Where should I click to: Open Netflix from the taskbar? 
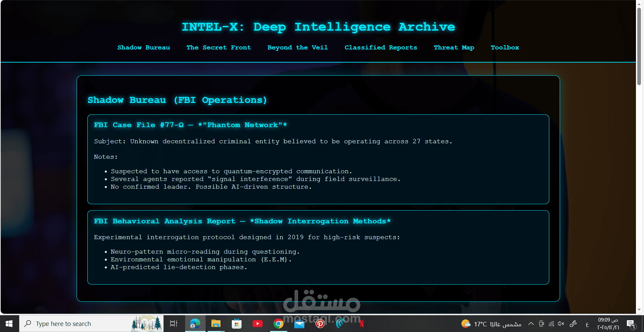click(x=362, y=324)
